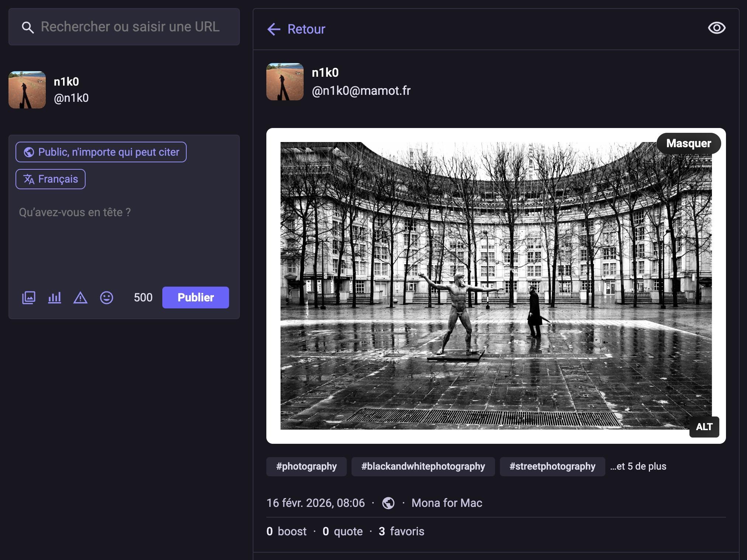
Task: Click the add media attachment icon
Action: tap(29, 298)
